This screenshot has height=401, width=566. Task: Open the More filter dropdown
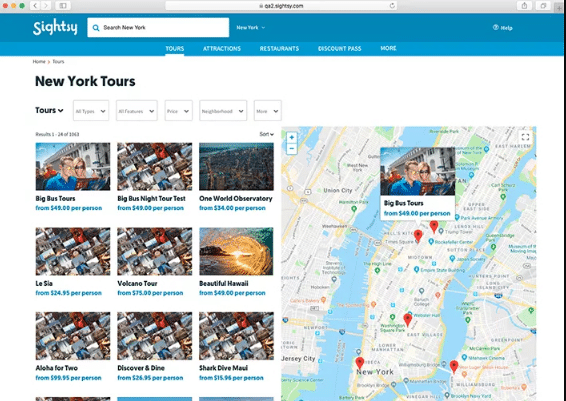tap(267, 110)
